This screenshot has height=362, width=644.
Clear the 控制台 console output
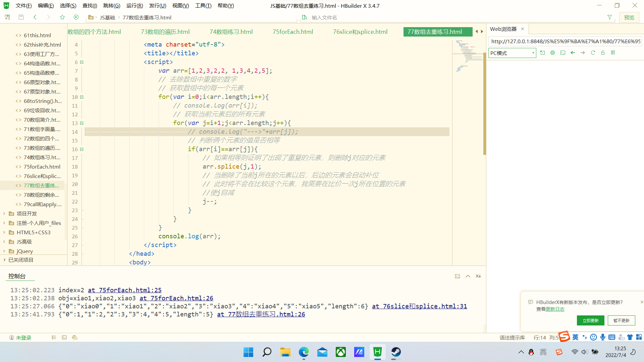point(478,276)
